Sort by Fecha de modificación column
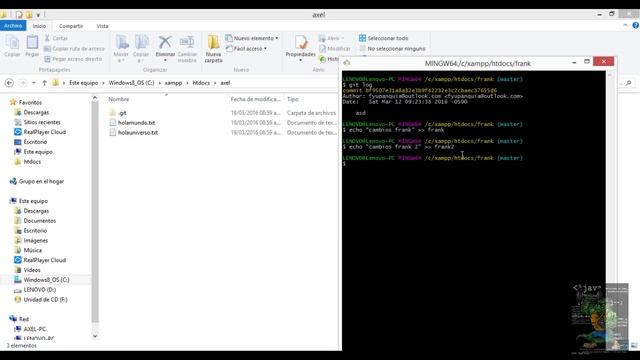This screenshot has height=360, width=640. (x=256, y=99)
